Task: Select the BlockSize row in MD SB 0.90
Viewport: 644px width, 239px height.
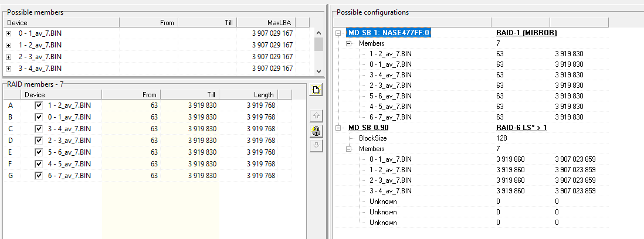Action: [x=372, y=138]
